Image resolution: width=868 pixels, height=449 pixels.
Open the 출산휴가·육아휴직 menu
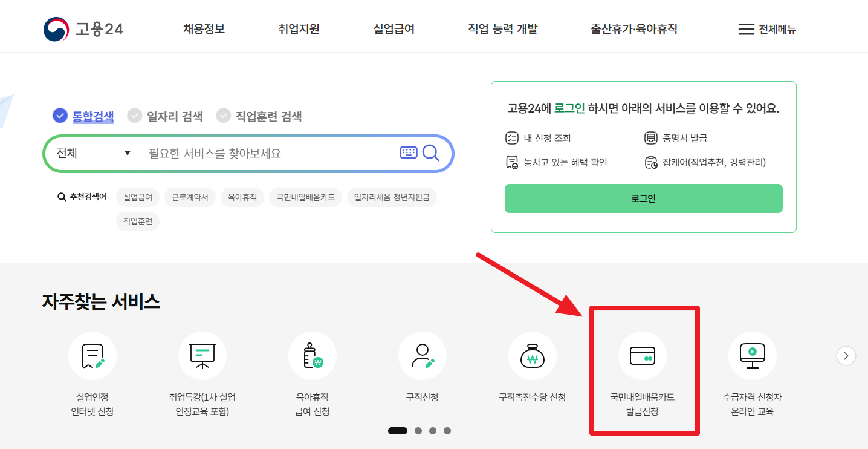(x=634, y=29)
